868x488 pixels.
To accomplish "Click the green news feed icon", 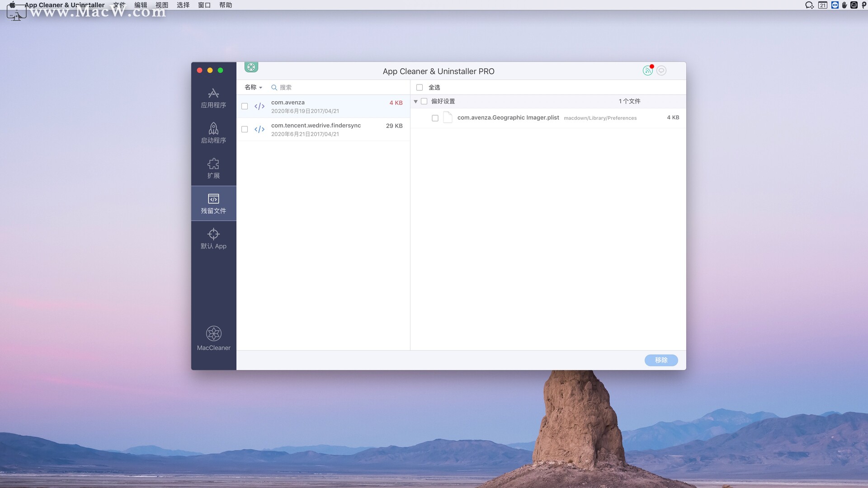I will pos(647,70).
